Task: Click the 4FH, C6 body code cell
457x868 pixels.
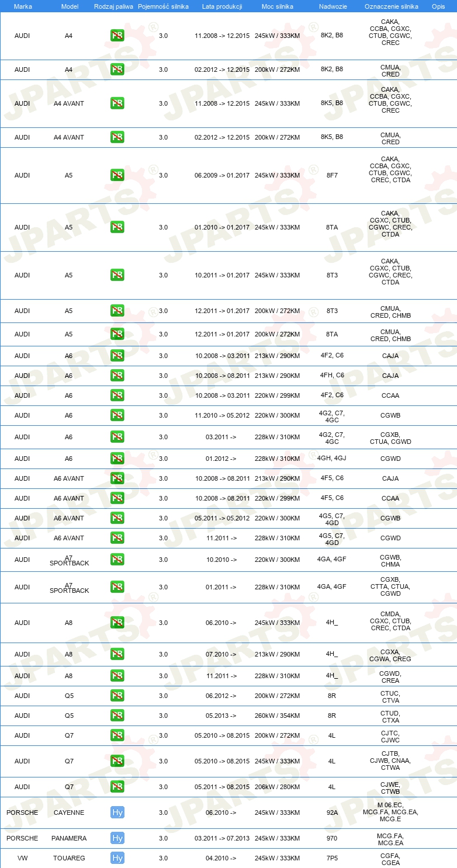Action: click(x=332, y=376)
